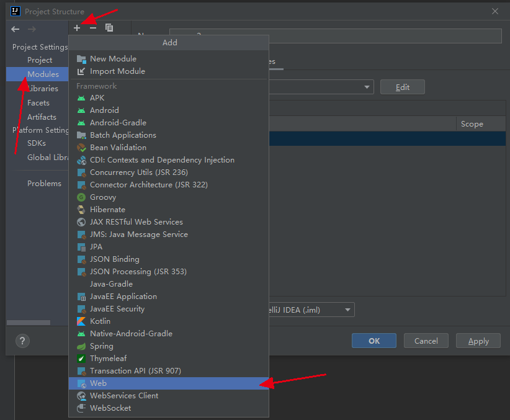
Task: Choose New Module from Add menu
Action: (x=169, y=59)
